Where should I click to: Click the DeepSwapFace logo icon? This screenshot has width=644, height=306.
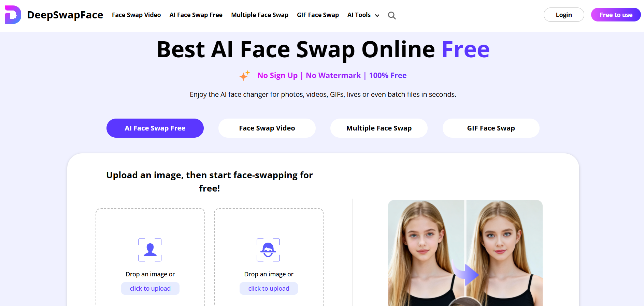13,15
